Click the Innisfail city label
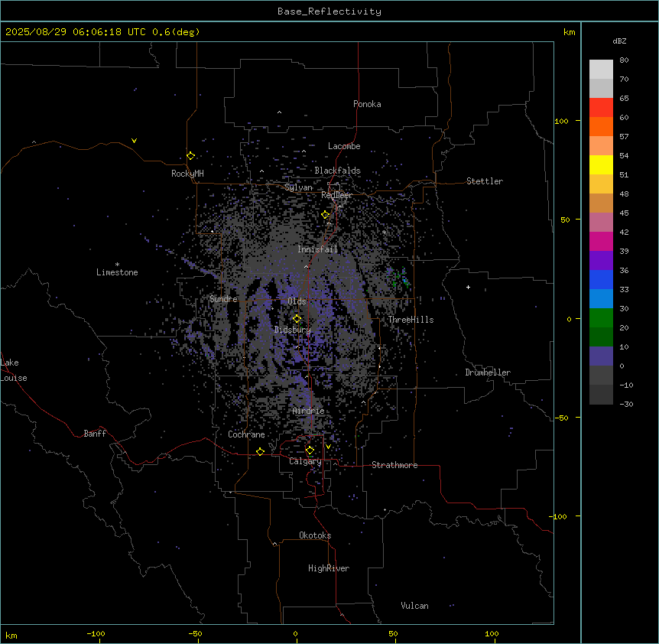 [x=318, y=249]
